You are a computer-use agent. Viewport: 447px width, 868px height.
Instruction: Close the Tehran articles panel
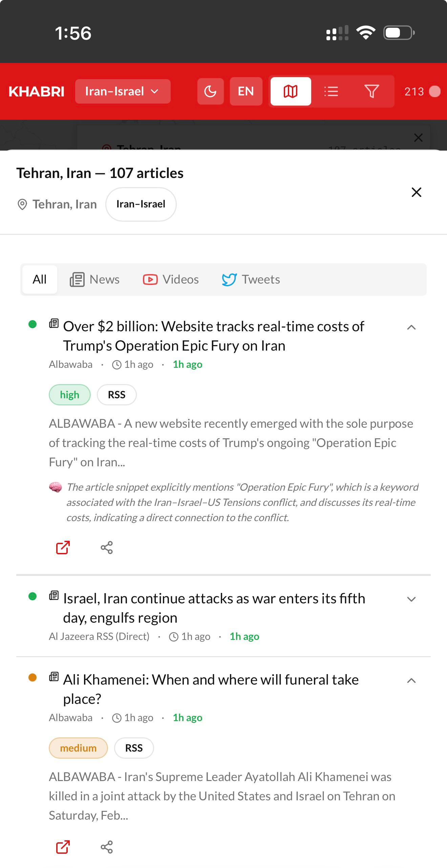pyautogui.click(x=416, y=192)
